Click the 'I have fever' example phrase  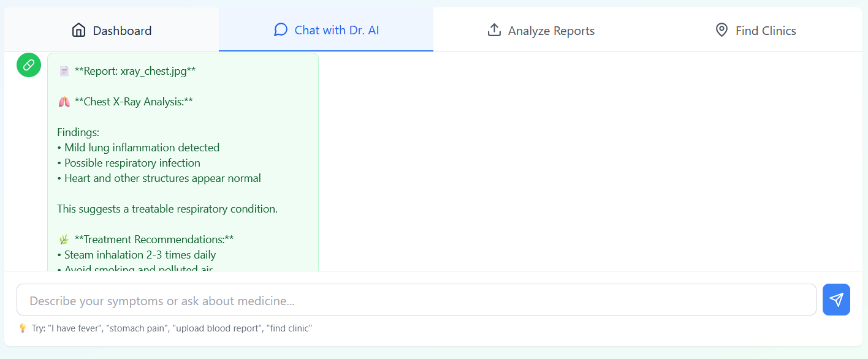73,328
